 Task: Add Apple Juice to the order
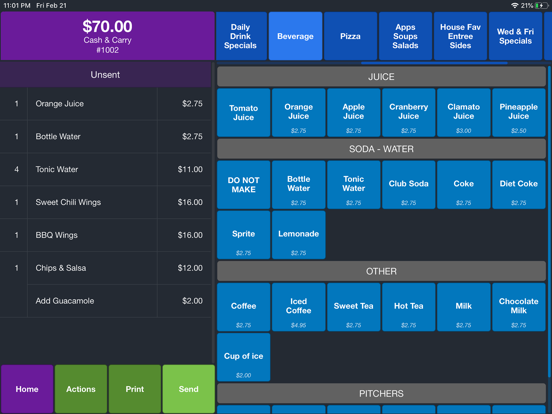(354, 113)
